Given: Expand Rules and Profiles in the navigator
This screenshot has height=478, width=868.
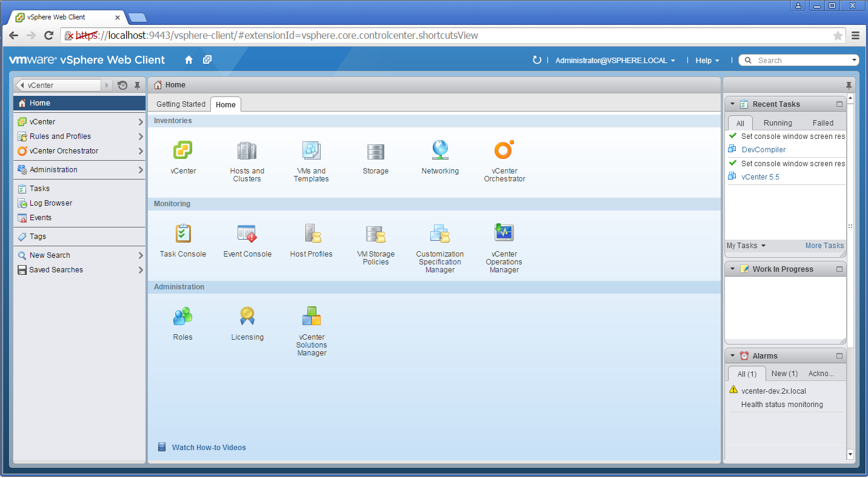Looking at the screenshot, I should [141, 136].
